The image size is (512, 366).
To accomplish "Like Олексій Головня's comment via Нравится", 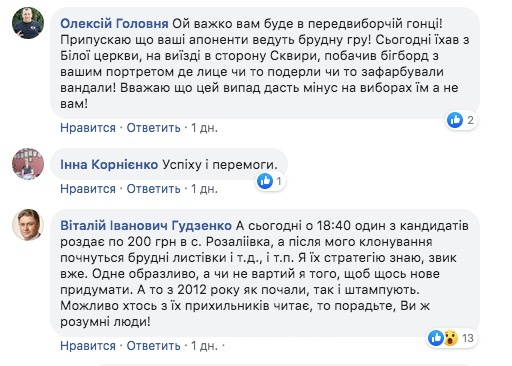I will [x=88, y=128].
